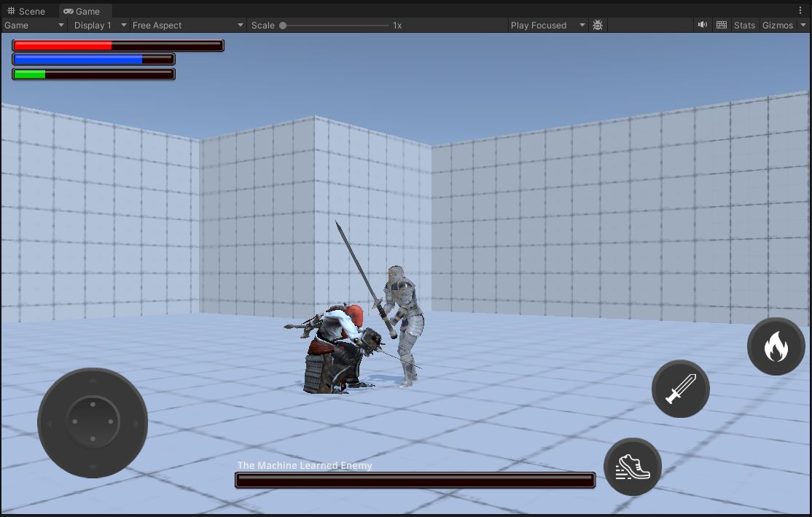This screenshot has height=517, width=812.
Task: Click the keyboard icon in the Game toolbar
Action: point(722,25)
